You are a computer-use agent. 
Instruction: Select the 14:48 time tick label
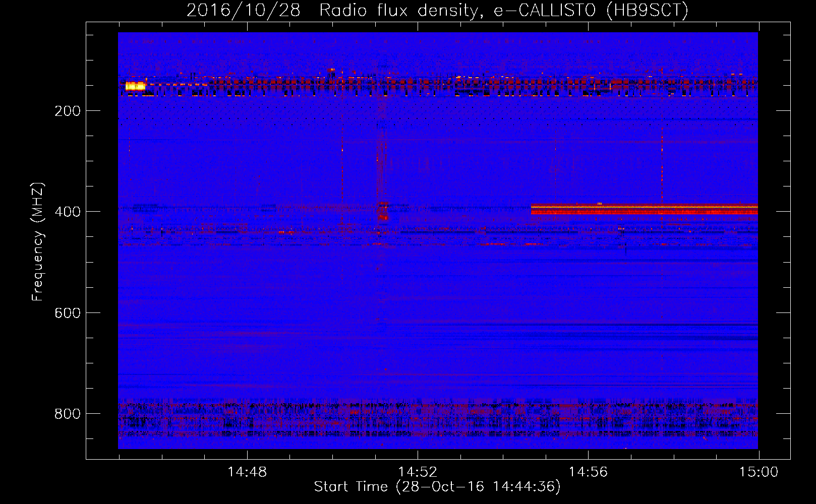coord(247,472)
